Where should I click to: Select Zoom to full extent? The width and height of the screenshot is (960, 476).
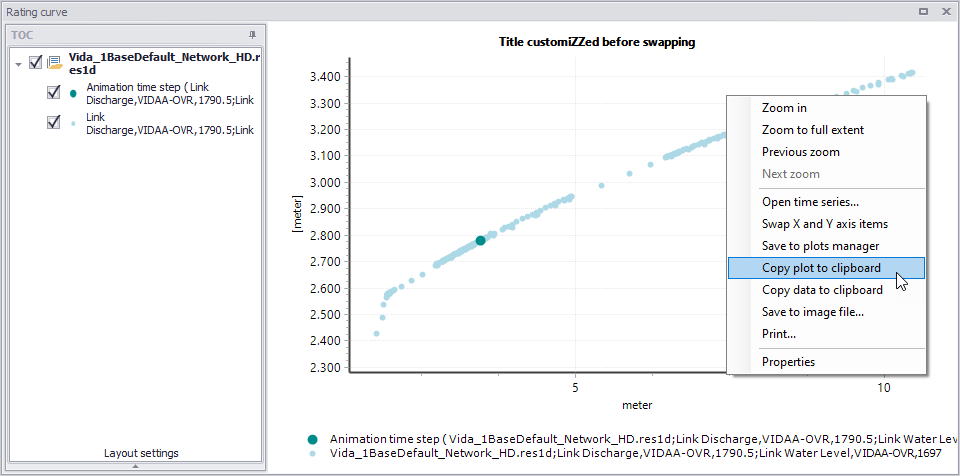pyautogui.click(x=812, y=130)
